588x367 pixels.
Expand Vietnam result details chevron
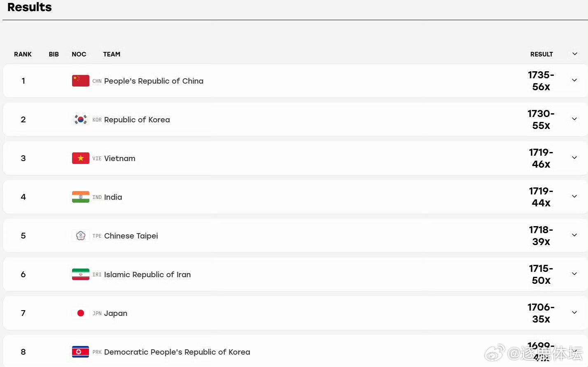574,158
